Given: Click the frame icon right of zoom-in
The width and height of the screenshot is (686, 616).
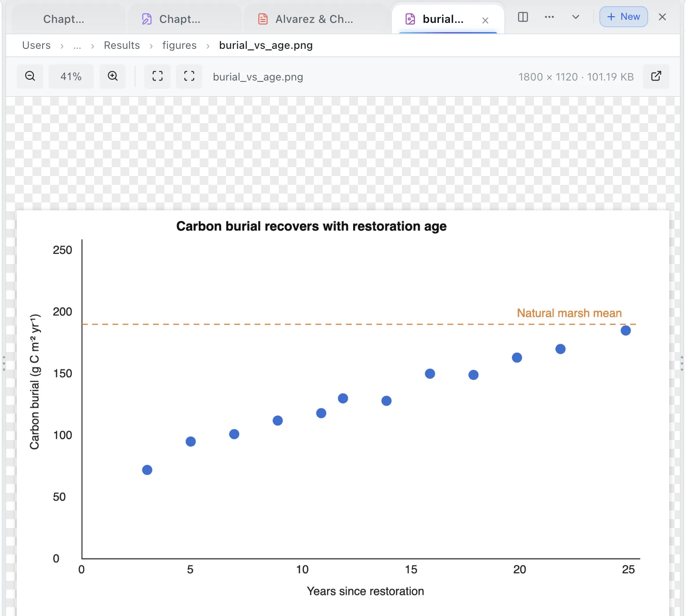Looking at the screenshot, I should (x=157, y=77).
